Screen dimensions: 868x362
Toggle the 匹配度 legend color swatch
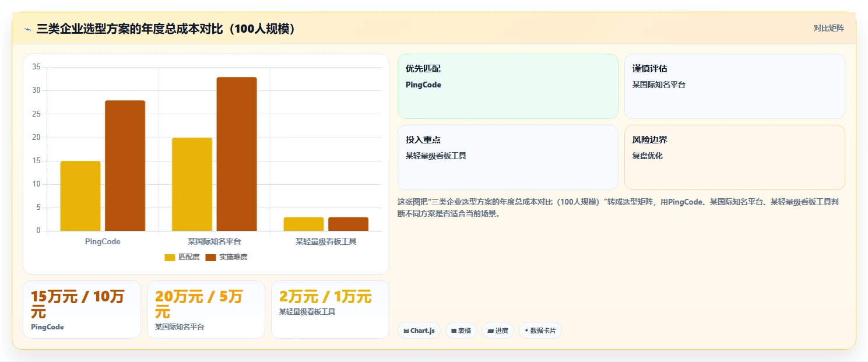point(170,257)
